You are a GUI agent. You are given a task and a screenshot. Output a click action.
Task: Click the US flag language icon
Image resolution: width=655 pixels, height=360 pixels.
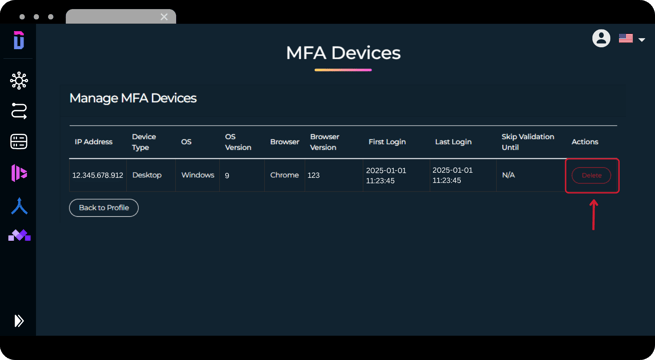(625, 38)
